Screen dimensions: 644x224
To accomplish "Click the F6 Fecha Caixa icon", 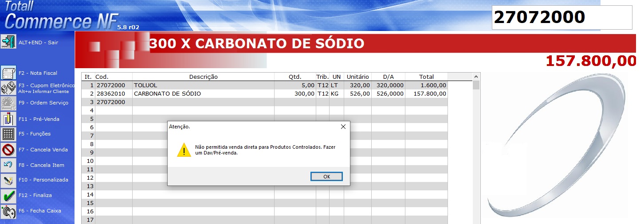I will pos(8,211).
